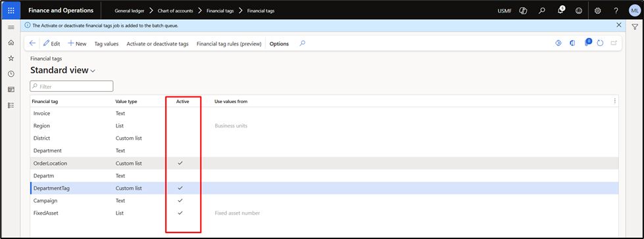Open the Home icon in left sidebar

point(11,43)
